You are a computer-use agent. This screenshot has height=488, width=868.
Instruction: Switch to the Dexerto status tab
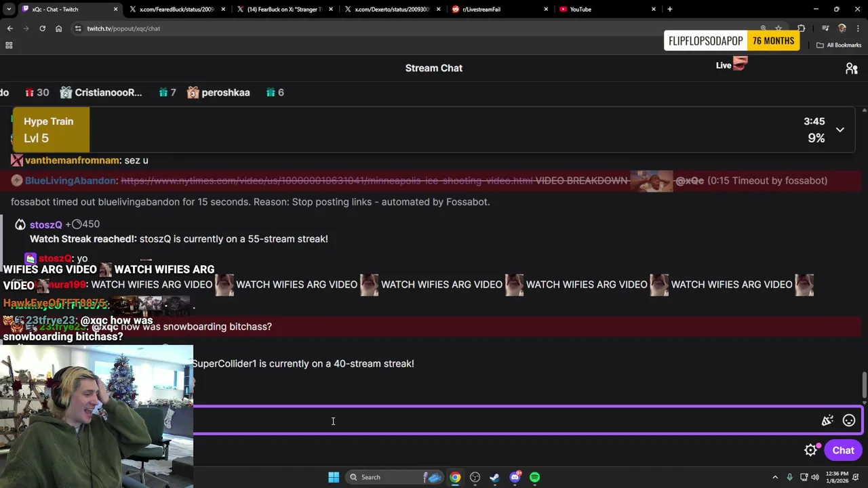393,9
